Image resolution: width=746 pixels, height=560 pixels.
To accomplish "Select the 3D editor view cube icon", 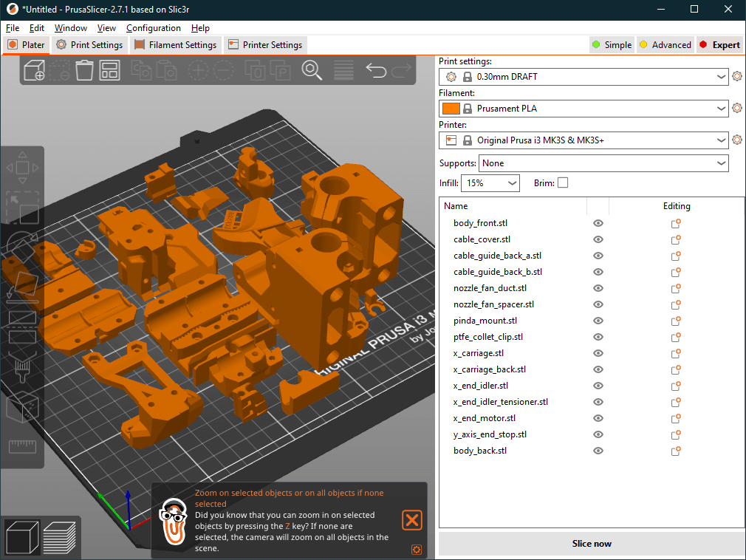I will click(22, 537).
